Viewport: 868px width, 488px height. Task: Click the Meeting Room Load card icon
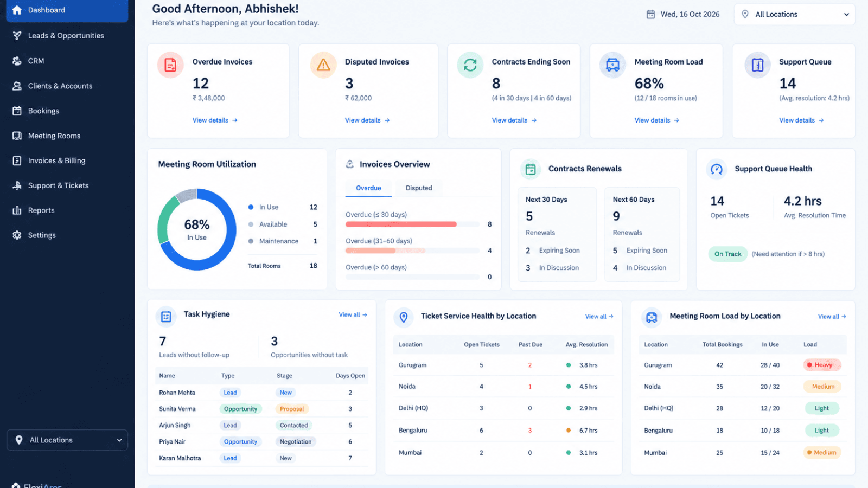pyautogui.click(x=612, y=65)
